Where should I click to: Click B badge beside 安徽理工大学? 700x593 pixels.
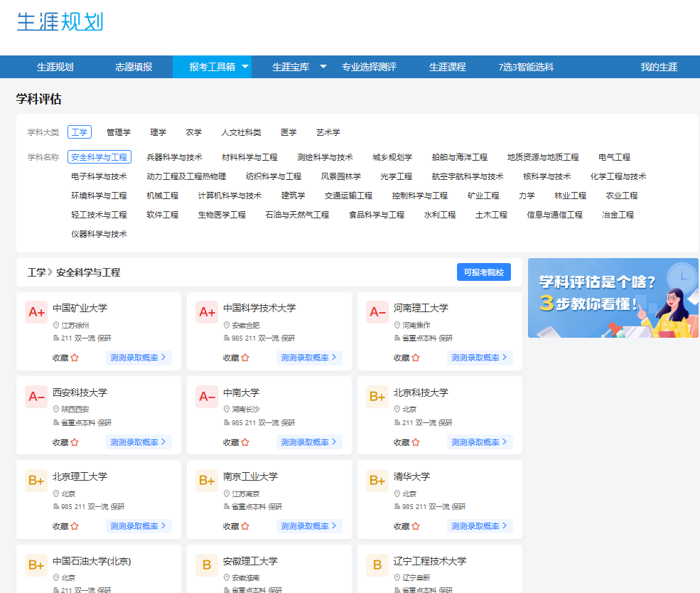tap(207, 565)
